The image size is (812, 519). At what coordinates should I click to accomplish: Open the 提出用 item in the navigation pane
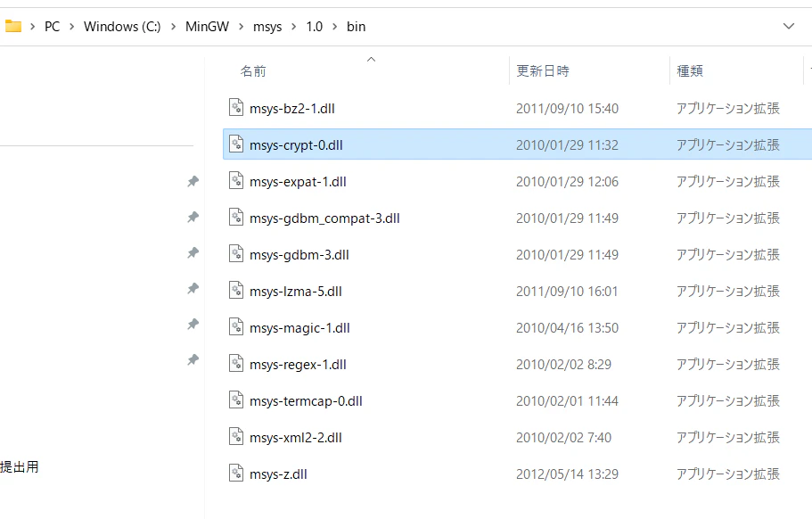[x=20, y=466]
